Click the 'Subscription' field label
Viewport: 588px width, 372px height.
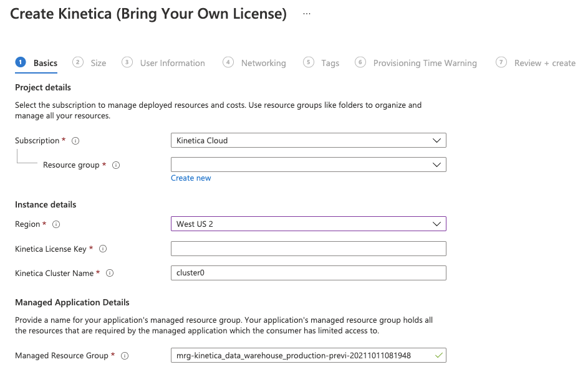37,141
